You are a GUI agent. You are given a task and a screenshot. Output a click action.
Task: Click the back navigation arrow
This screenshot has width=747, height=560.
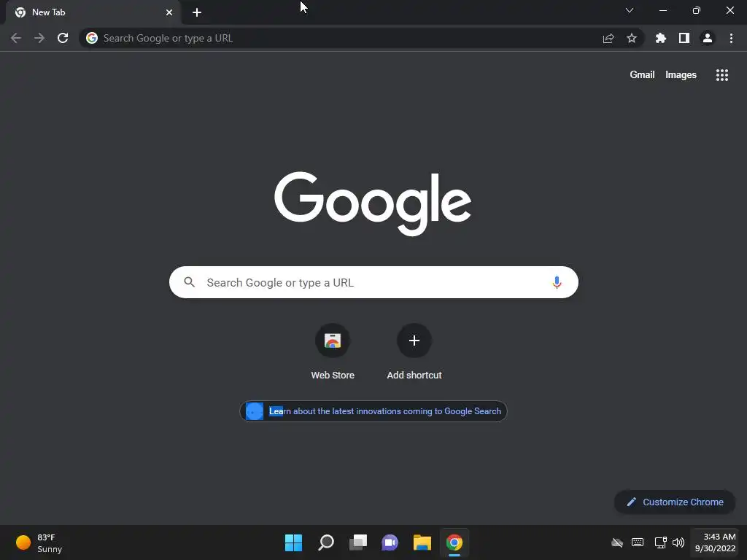tap(16, 38)
